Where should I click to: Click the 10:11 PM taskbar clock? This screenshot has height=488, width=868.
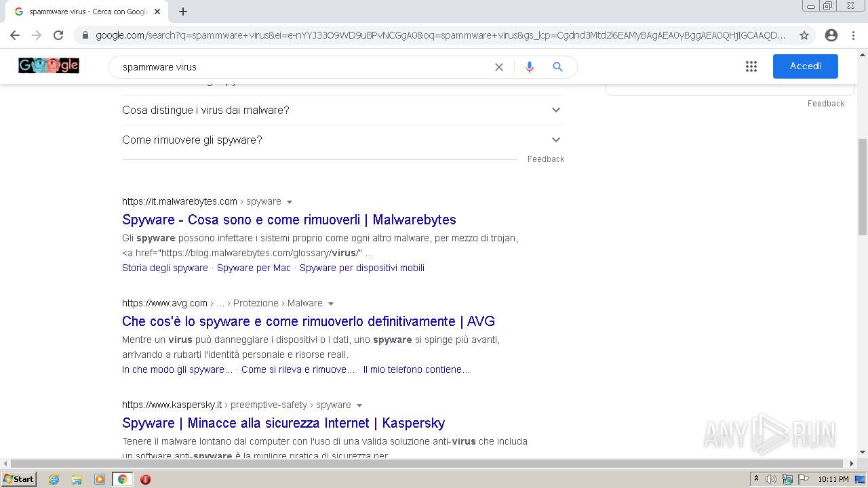point(833,479)
